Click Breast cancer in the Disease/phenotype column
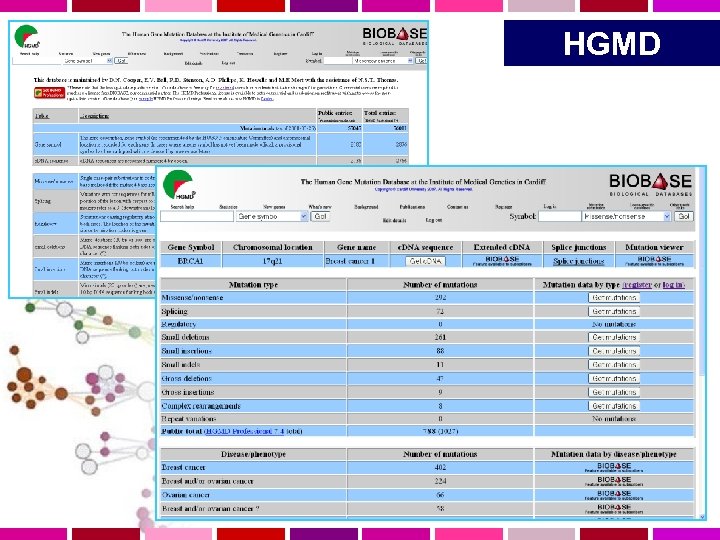This screenshot has height=540, width=720. click(183, 467)
